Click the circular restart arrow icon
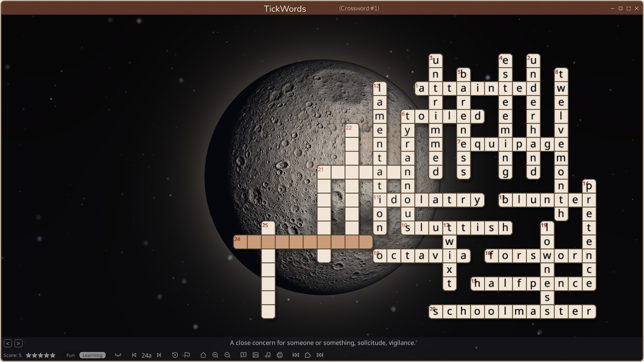 point(175,355)
